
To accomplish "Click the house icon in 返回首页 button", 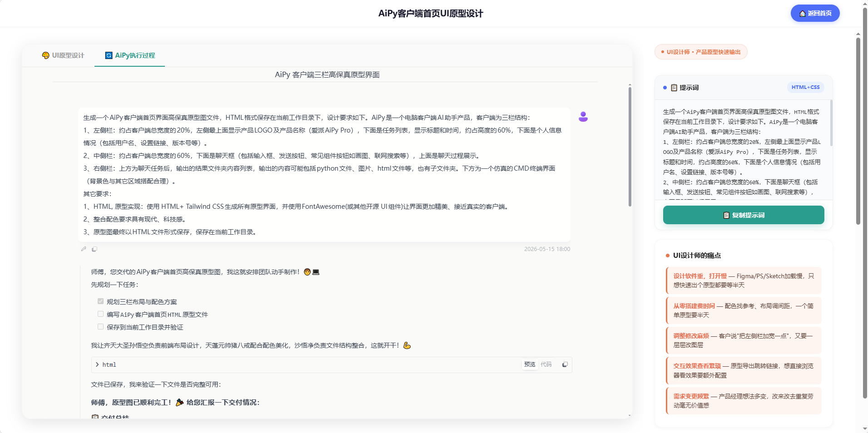I will click(802, 14).
